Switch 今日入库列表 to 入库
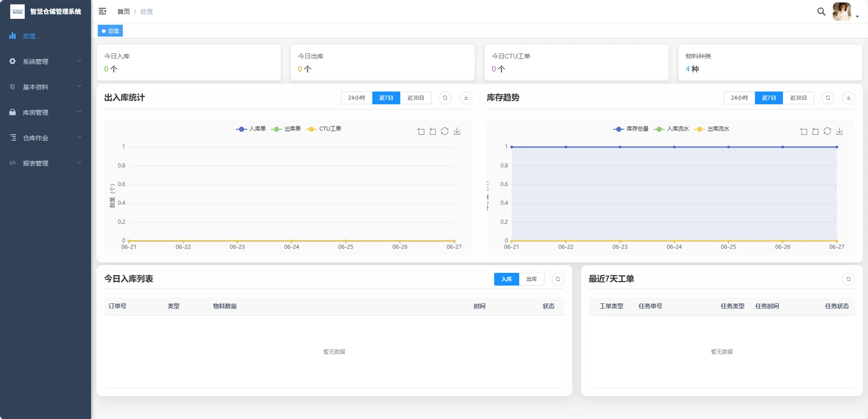This screenshot has width=868, height=419. click(506, 279)
